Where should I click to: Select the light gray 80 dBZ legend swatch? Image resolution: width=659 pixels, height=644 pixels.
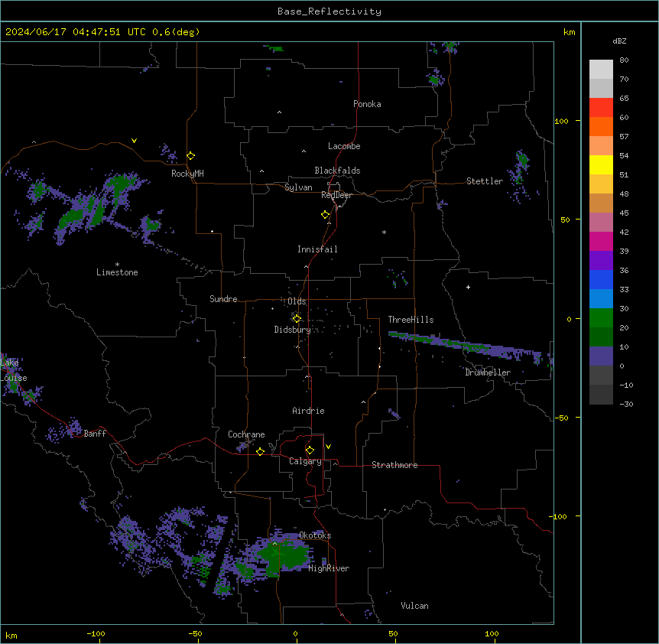[601, 70]
